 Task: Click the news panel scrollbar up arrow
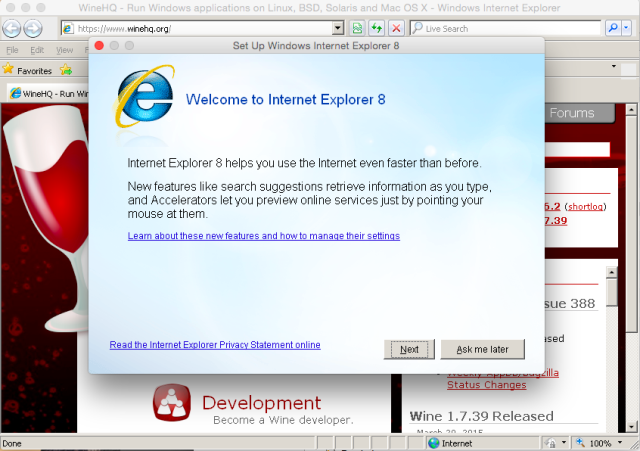[x=611, y=272]
